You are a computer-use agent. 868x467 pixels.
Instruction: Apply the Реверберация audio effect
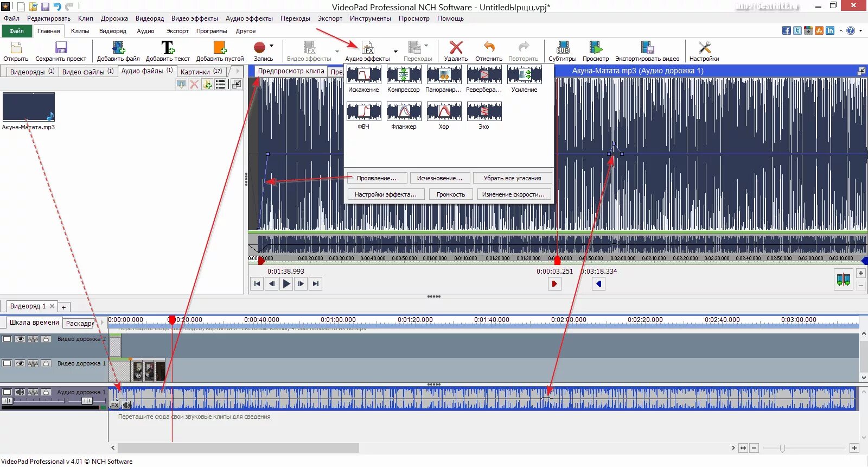tap(484, 74)
